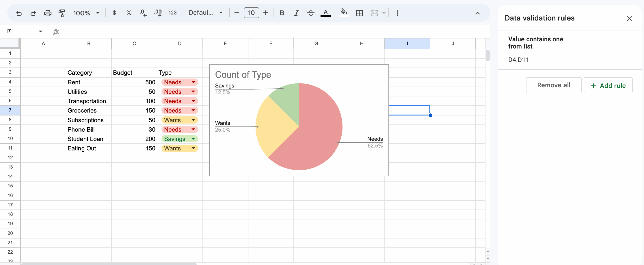Click the Remove all button
The height and width of the screenshot is (265, 644).
[553, 85]
